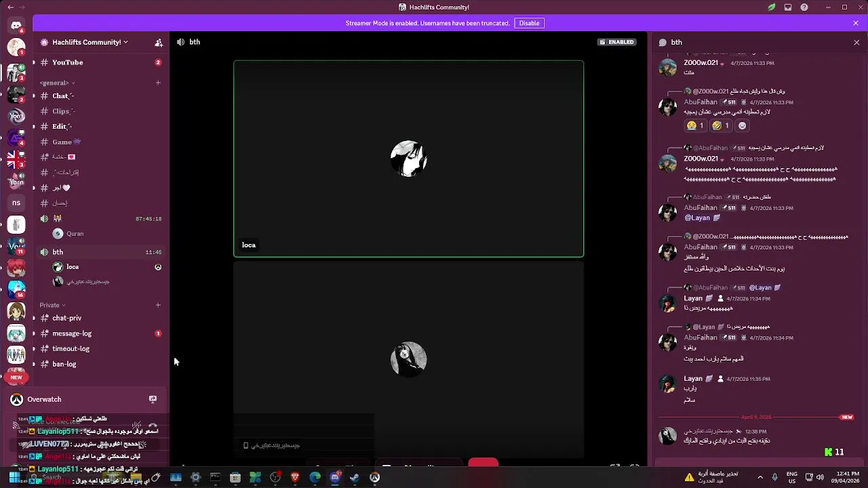Open the Discord inbox icon in title bar
This screenshot has width=868, height=488.
788,7
